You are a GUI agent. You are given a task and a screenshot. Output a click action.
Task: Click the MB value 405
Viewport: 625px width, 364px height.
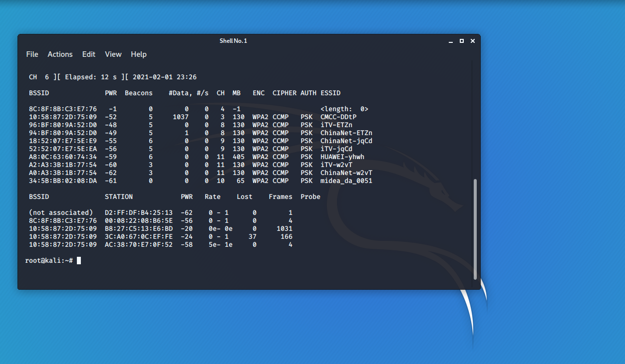[239, 157]
